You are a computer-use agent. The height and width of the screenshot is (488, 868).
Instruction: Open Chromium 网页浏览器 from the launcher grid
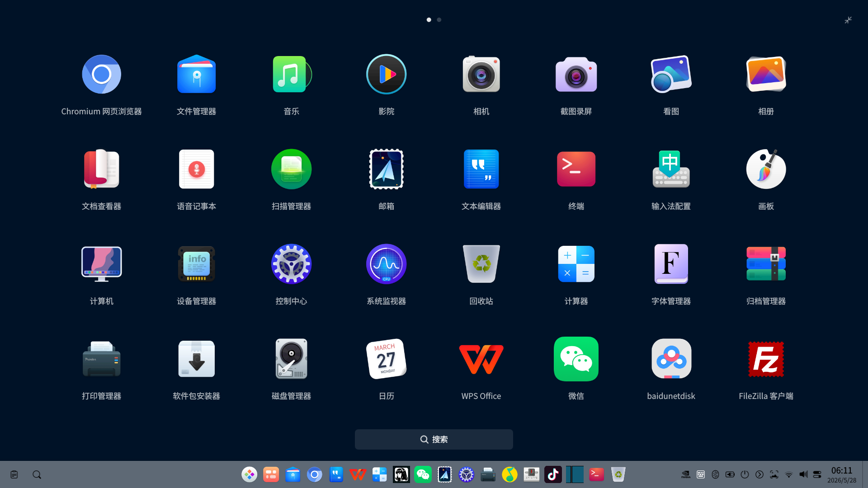click(x=101, y=75)
